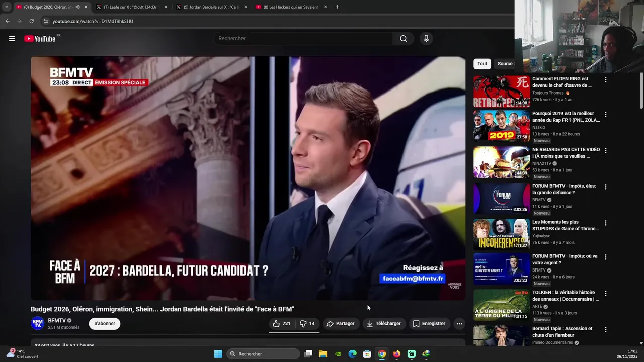Open options for Impôts où va video
The image size is (644, 362).
click(606, 257)
